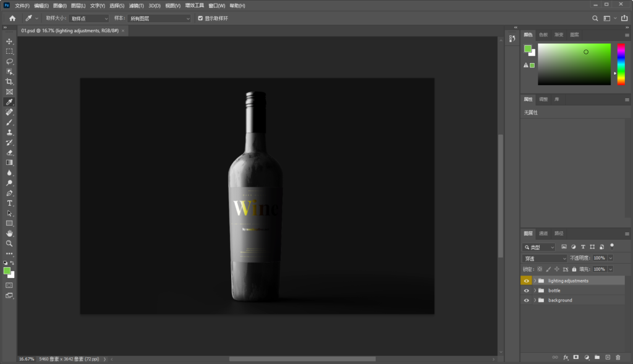Hide the background layer group
The width and height of the screenshot is (633, 364).
[x=526, y=300]
